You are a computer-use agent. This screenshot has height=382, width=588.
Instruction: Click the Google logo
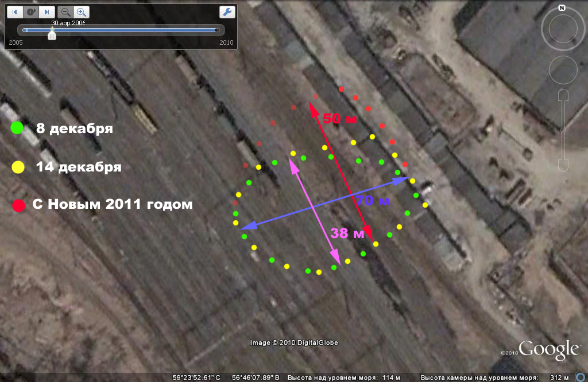pyautogui.click(x=548, y=349)
